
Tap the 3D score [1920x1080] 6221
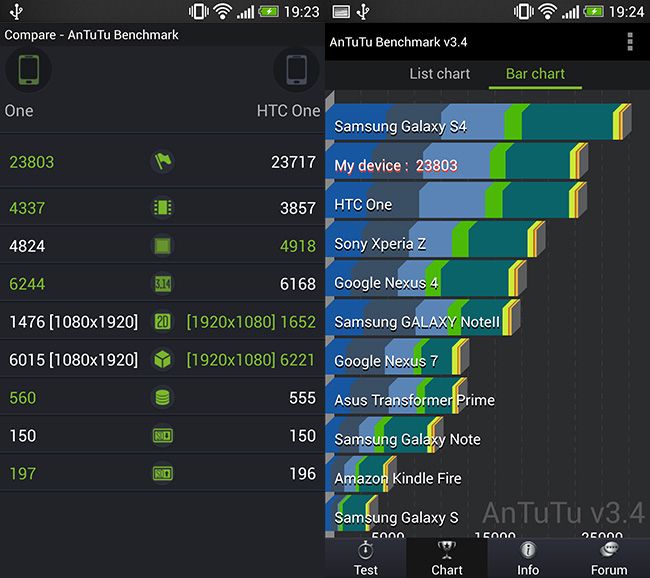coord(251,360)
